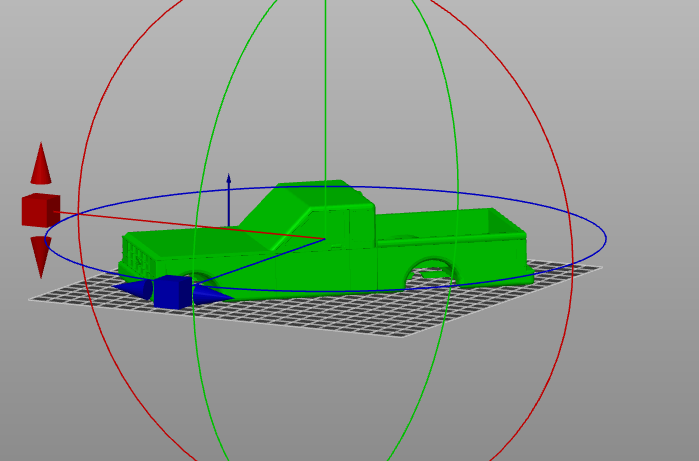Select the blue cube gizmo handle

171,291
